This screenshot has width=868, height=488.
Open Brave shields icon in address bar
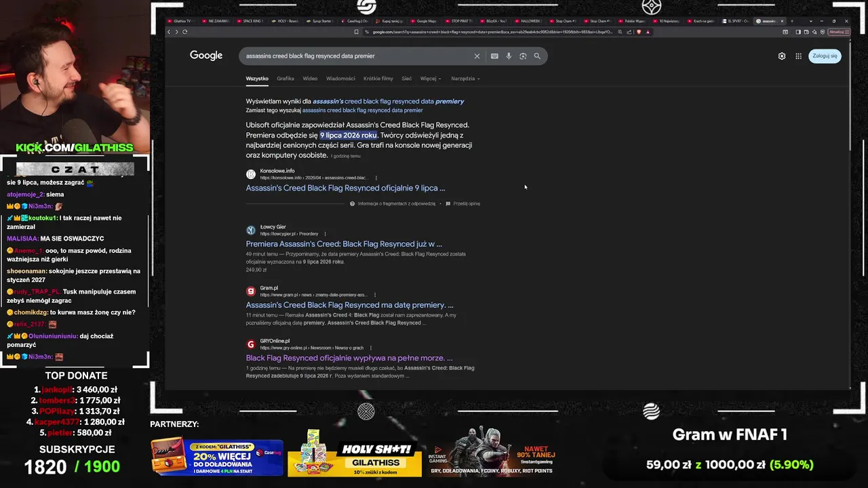pos(639,32)
